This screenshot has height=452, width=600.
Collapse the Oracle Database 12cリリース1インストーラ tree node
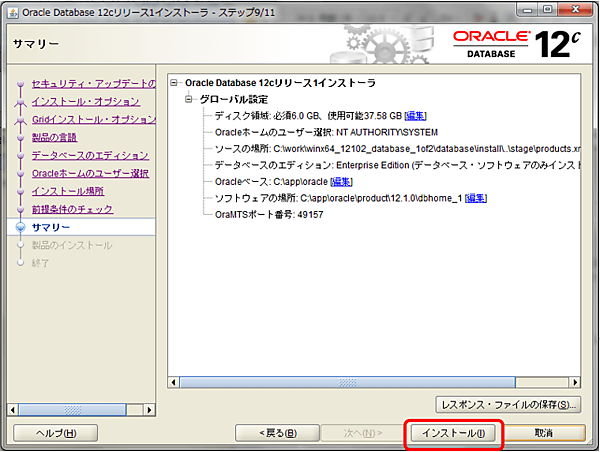coord(175,83)
